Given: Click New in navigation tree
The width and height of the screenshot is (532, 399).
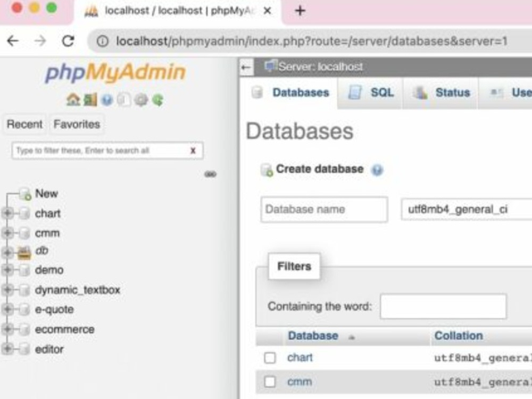Looking at the screenshot, I should pyautogui.click(x=46, y=194).
